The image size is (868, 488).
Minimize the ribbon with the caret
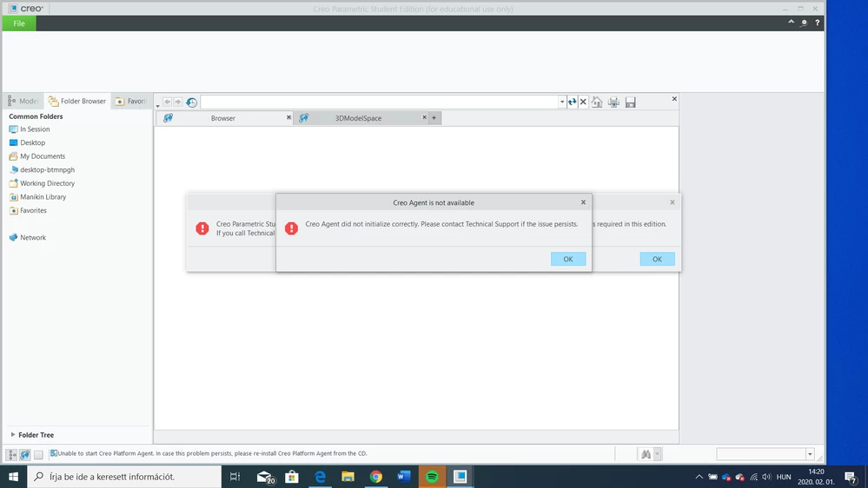coord(791,22)
